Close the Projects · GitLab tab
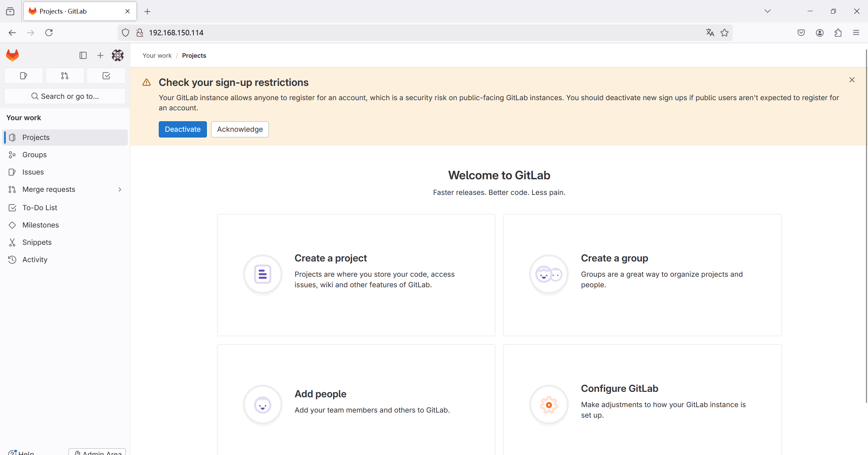The width and height of the screenshot is (868, 455). pyautogui.click(x=128, y=11)
